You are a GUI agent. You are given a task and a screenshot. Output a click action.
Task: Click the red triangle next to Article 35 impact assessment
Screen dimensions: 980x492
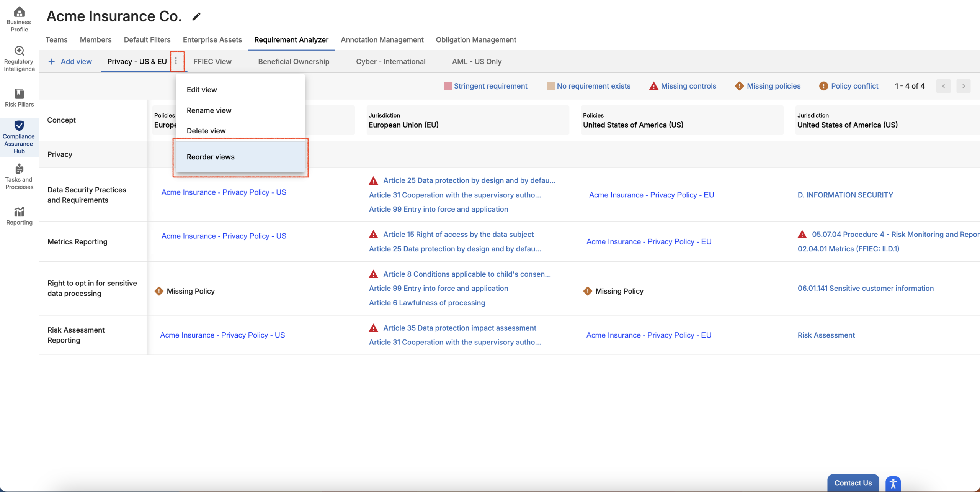(x=373, y=328)
